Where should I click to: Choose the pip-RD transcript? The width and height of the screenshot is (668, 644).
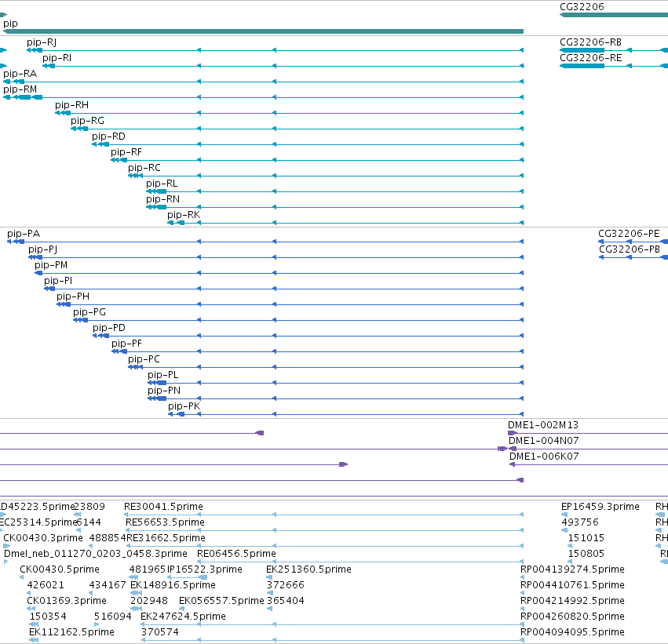coord(108,136)
